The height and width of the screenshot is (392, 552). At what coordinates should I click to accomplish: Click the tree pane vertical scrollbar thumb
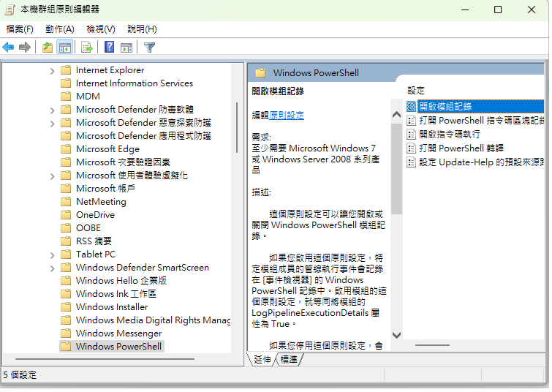[x=237, y=127]
